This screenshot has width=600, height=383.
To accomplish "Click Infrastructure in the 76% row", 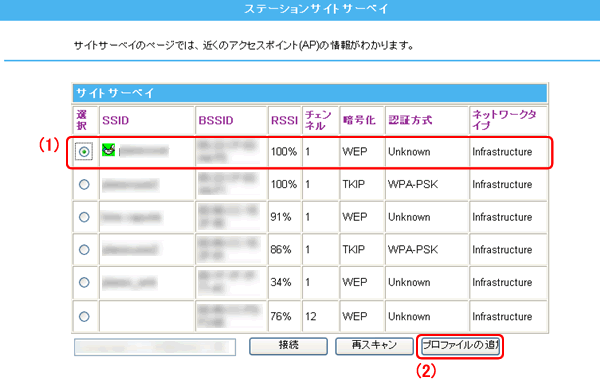I will pyautogui.click(x=502, y=316).
